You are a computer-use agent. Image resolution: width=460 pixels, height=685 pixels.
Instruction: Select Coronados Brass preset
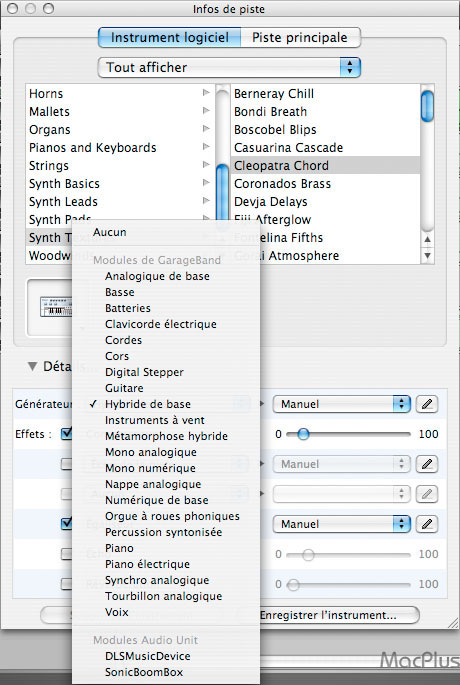pyautogui.click(x=282, y=183)
